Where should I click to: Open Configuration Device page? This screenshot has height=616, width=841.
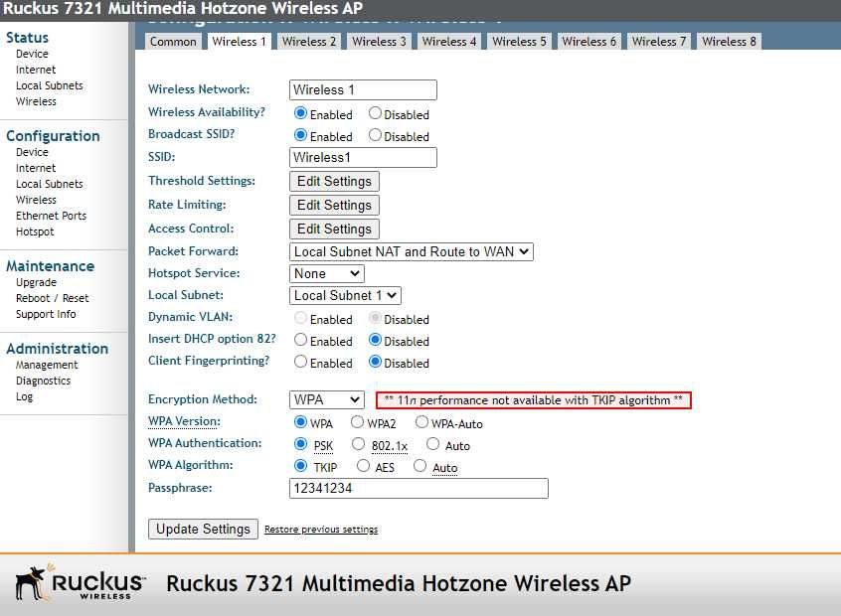[32, 152]
